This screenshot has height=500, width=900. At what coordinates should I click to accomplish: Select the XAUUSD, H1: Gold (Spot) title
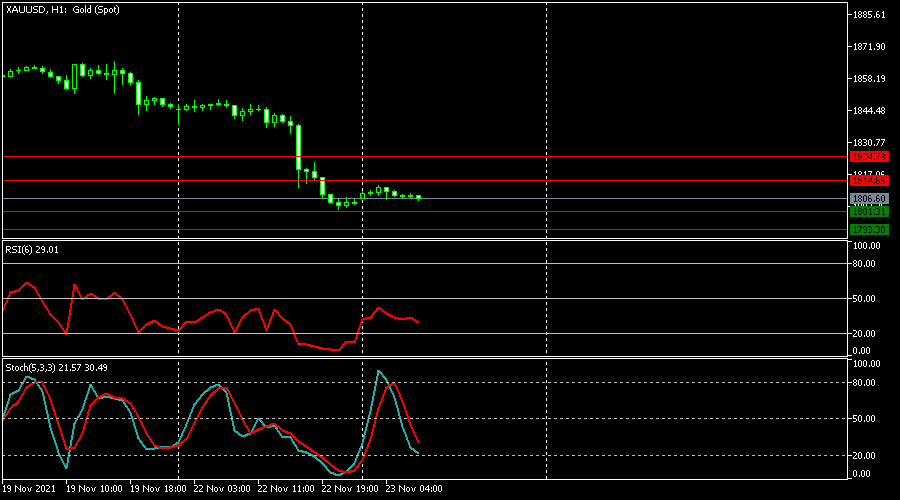pyautogui.click(x=63, y=10)
